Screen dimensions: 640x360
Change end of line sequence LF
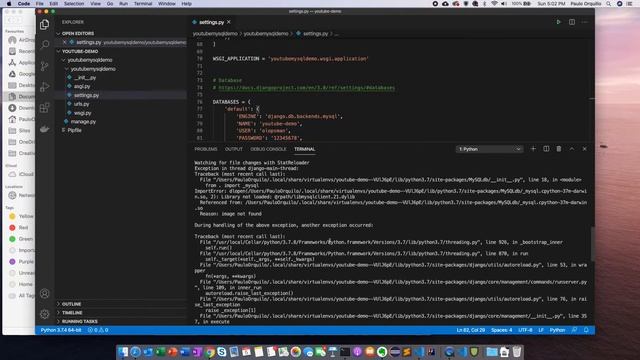(x=541, y=330)
